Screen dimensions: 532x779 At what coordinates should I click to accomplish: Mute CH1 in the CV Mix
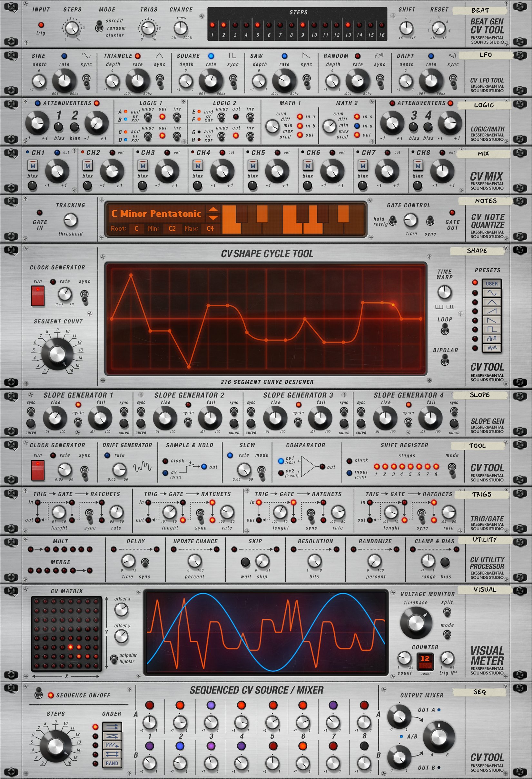(x=33, y=166)
